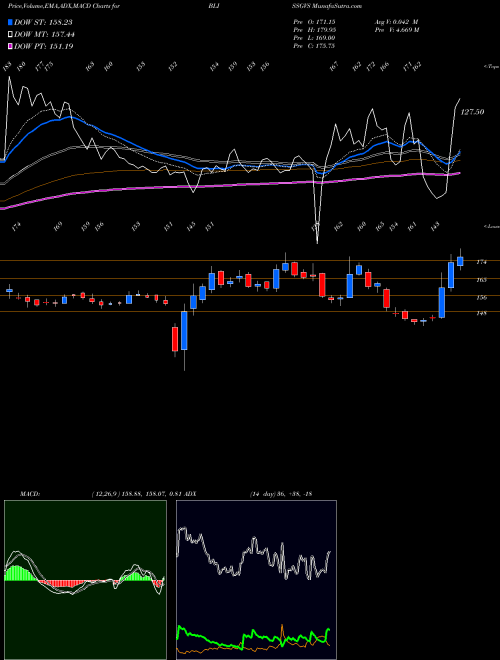Screen dimensions: 500x660
Task: Click the '<Tops' marker label
Action: 491,67
